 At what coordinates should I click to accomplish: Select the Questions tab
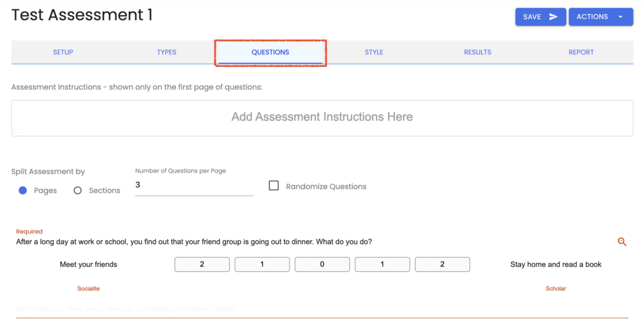coord(270,52)
